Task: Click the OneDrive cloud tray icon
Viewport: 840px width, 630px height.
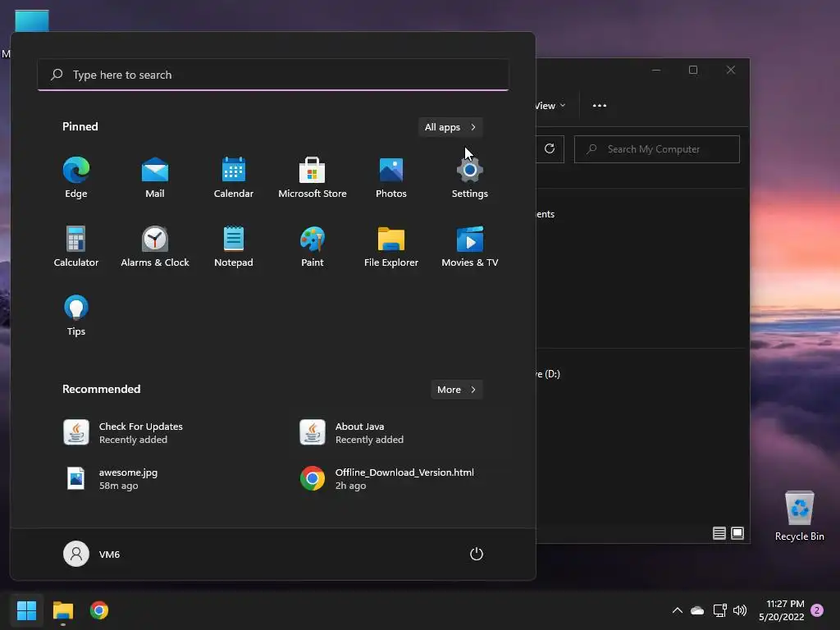Action: pos(697,610)
